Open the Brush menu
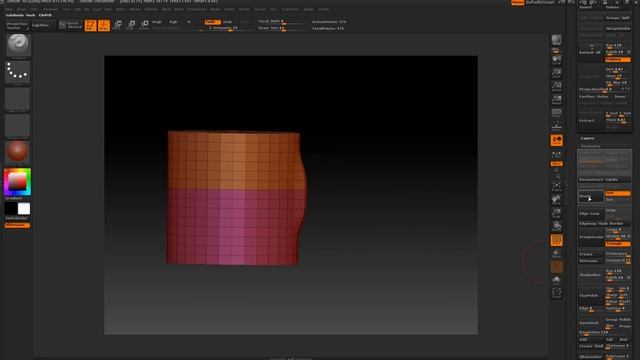 21,9
